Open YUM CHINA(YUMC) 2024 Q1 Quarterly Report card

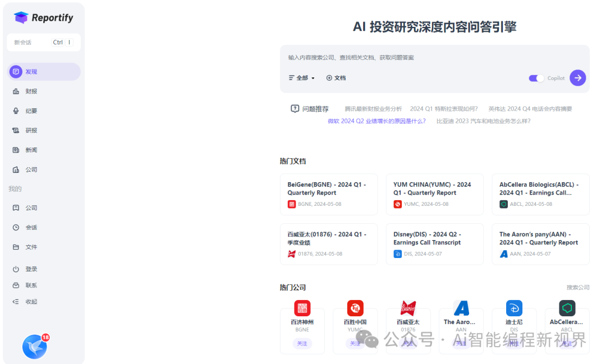(x=435, y=195)
